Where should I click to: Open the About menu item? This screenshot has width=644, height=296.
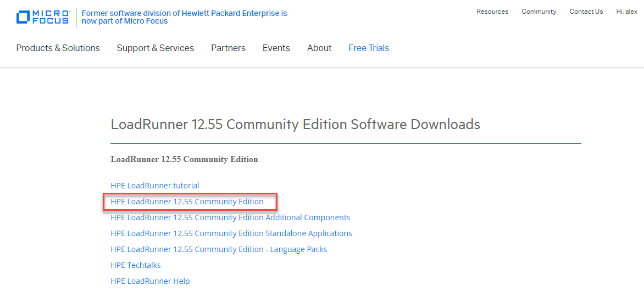[x=319, y=48]
